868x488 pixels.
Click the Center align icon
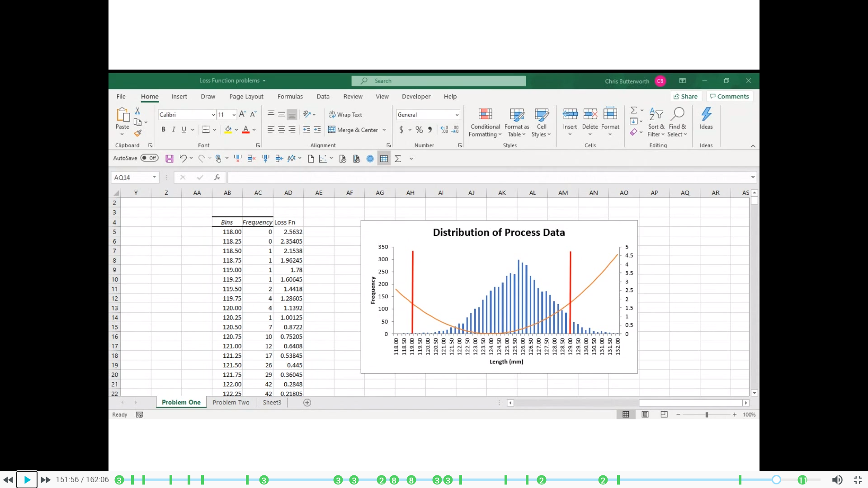click(x=281, y=130)
